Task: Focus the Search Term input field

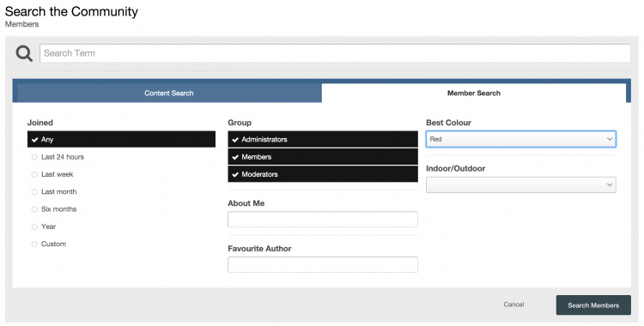Action: point(335,53)
